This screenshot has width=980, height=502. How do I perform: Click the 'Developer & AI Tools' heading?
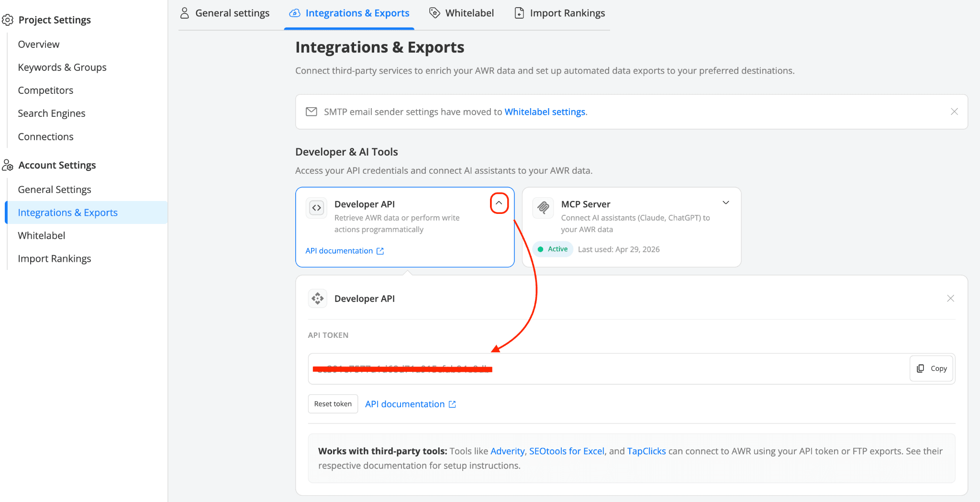[346, 152]
